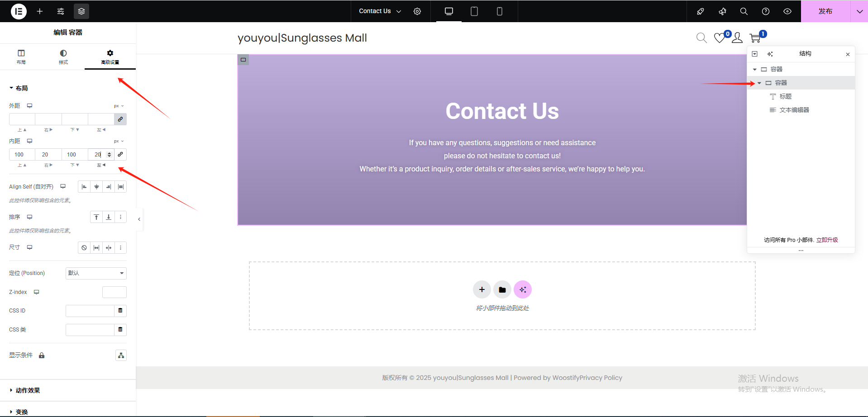Switch to tablet preview mode
Image resolution: width=868 pixels, height=417 pixels.
[474, 11]
